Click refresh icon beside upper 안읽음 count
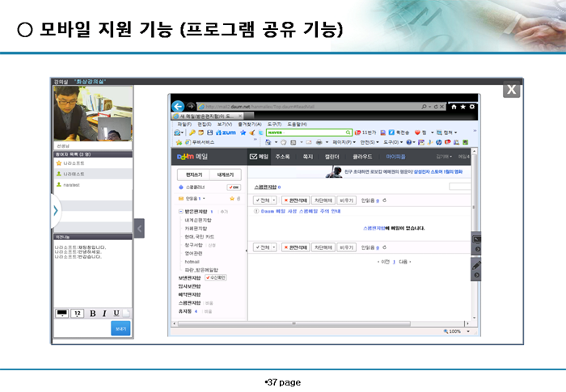Viewport: 566px width, 392px height. point(384,200)
